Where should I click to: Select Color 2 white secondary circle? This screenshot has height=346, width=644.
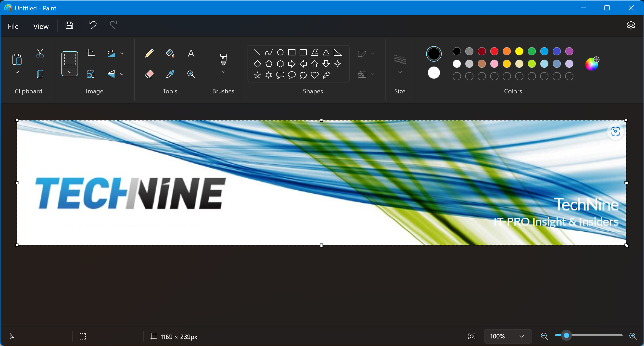tap(434, 73)
